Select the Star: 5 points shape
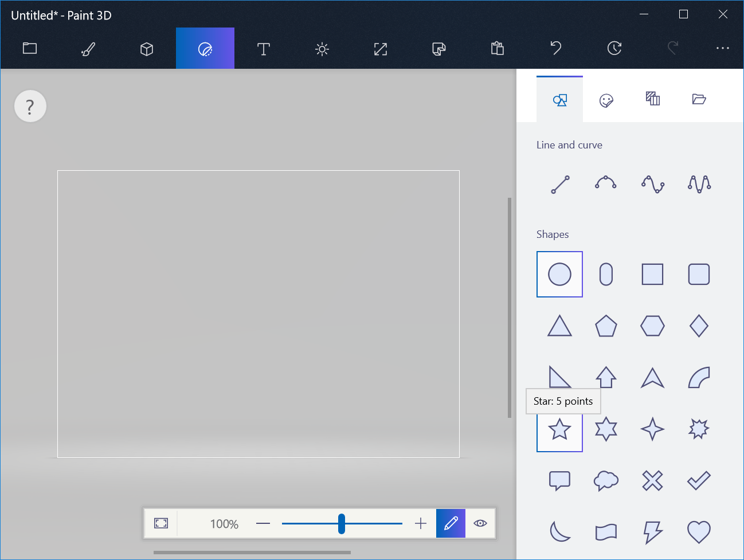Viewport: 744px width, 560px height. [x=559, y=429]
